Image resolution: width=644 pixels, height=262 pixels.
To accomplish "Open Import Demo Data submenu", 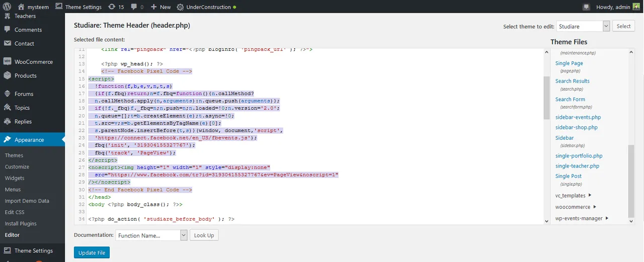I will (x=27, y=201).
